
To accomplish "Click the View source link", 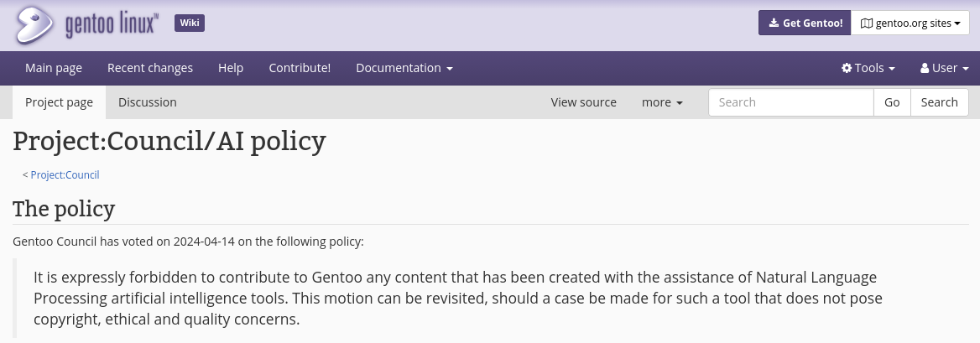I will [583, 102].
